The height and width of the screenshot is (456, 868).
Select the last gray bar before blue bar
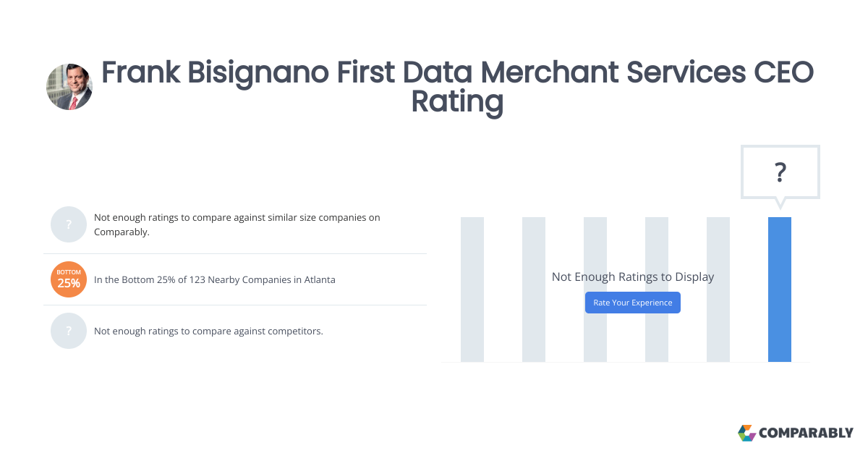click(718, 288)
